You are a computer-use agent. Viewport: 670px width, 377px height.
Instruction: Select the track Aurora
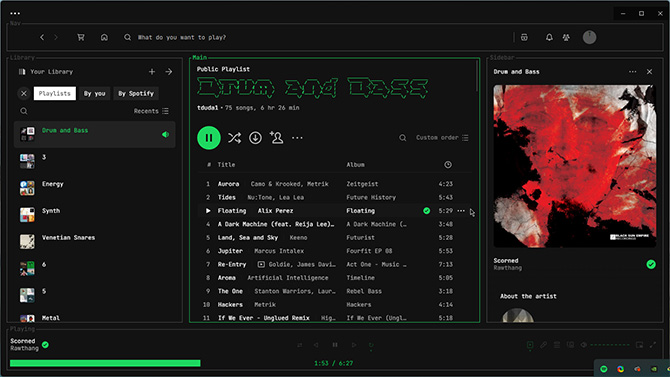click(229, 184)
